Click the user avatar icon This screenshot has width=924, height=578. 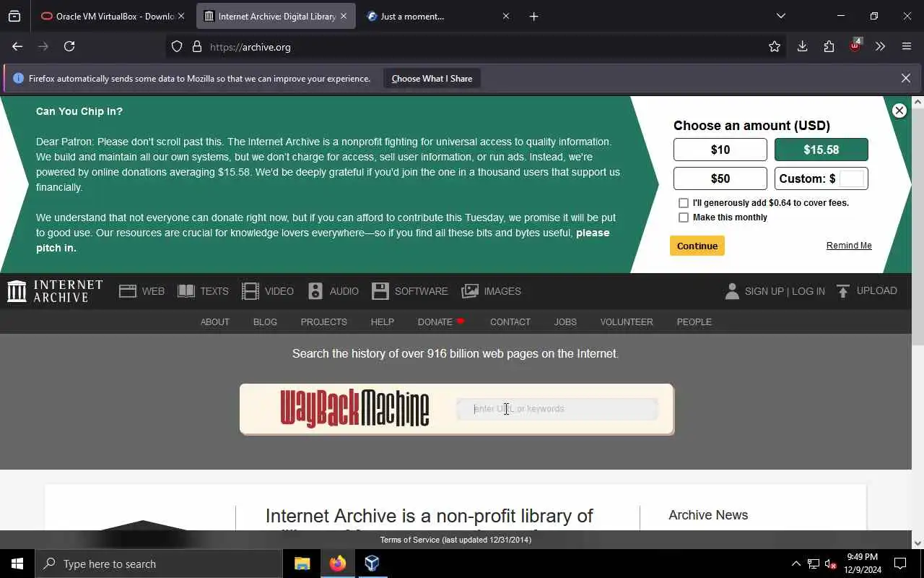(732, 291)
